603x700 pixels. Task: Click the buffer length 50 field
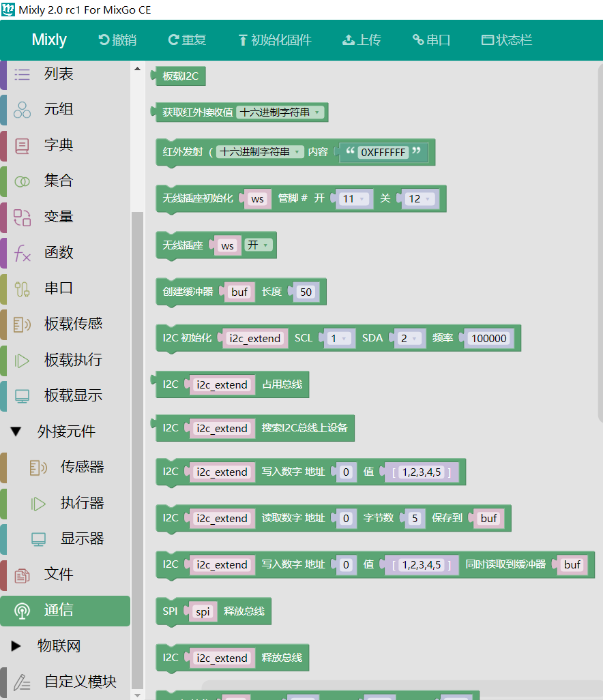point(306,292)
